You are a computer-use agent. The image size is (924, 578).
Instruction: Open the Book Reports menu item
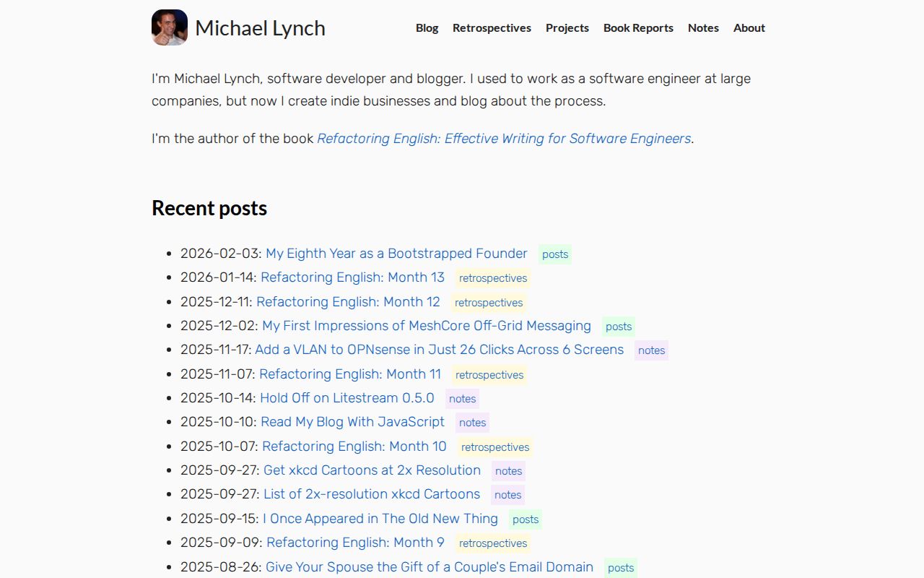[638, 27]
